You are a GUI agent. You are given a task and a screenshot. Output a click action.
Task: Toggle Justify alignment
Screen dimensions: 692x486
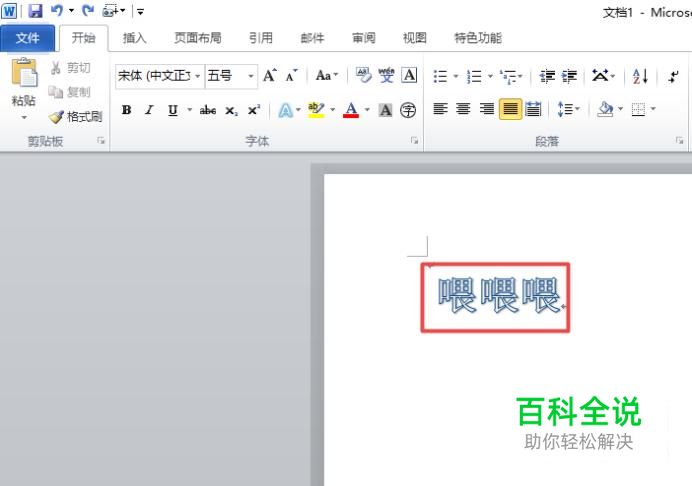tap(510, 109)
